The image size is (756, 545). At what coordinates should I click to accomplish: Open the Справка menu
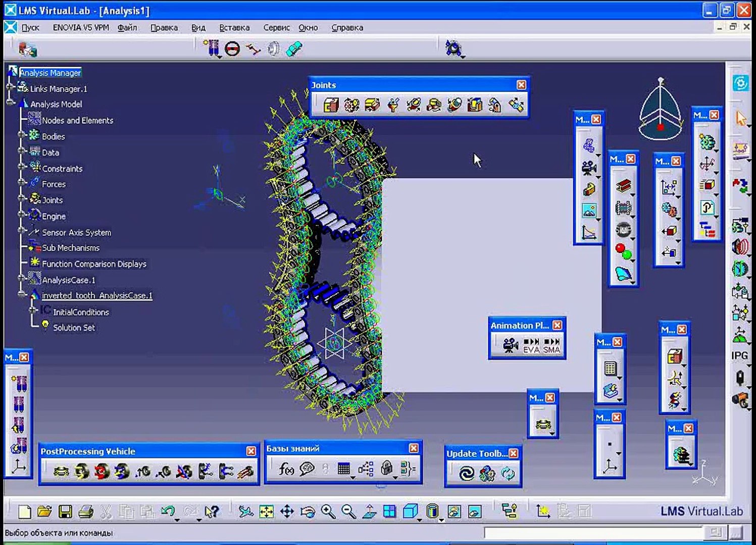(347, 28)
